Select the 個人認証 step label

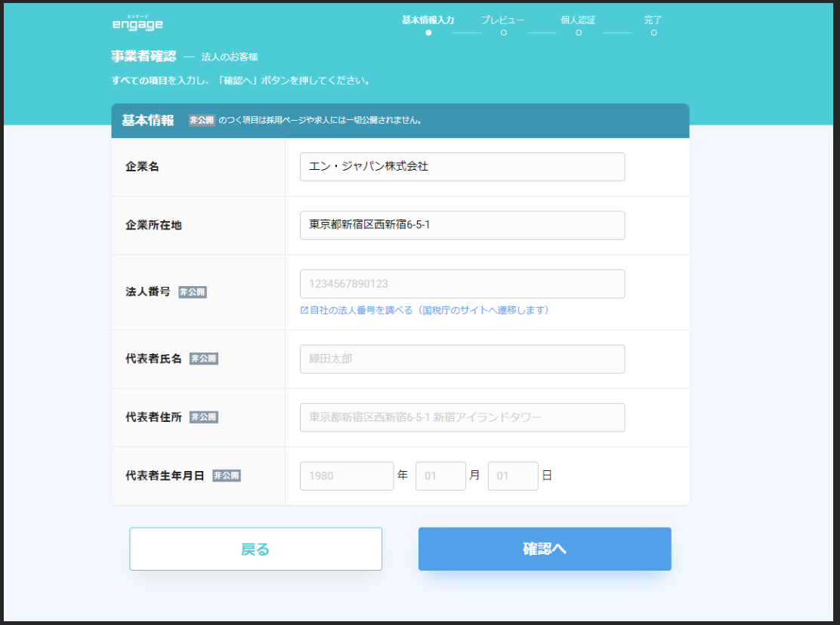pos(577,19)
